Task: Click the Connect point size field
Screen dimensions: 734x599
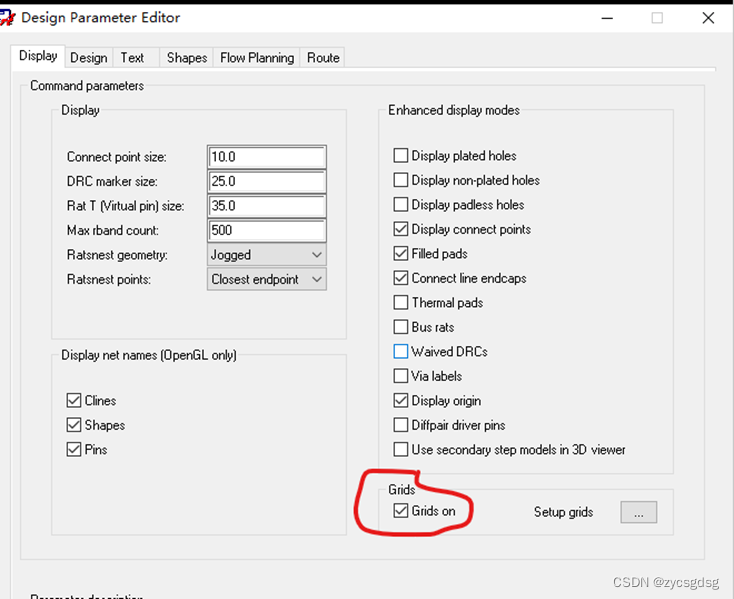Action: [x=267, y=157]
